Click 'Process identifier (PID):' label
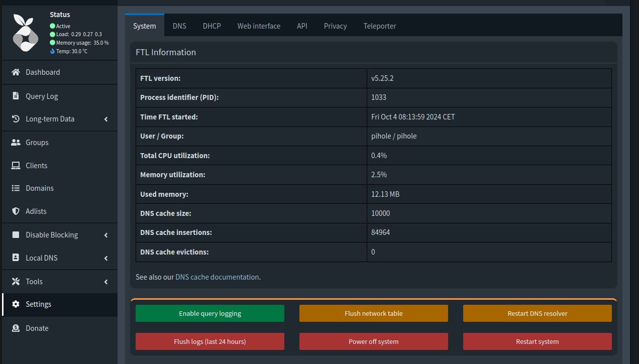This screenshot has height=364, width=639. click(179, 97)
